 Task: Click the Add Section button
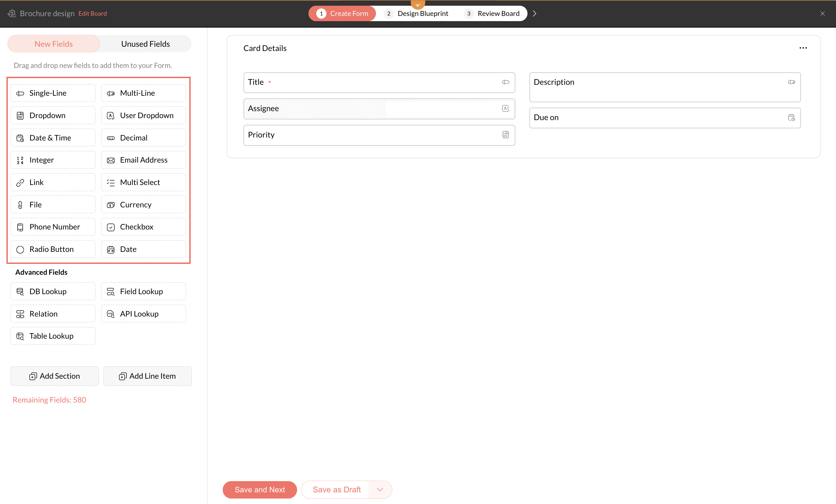55,376
